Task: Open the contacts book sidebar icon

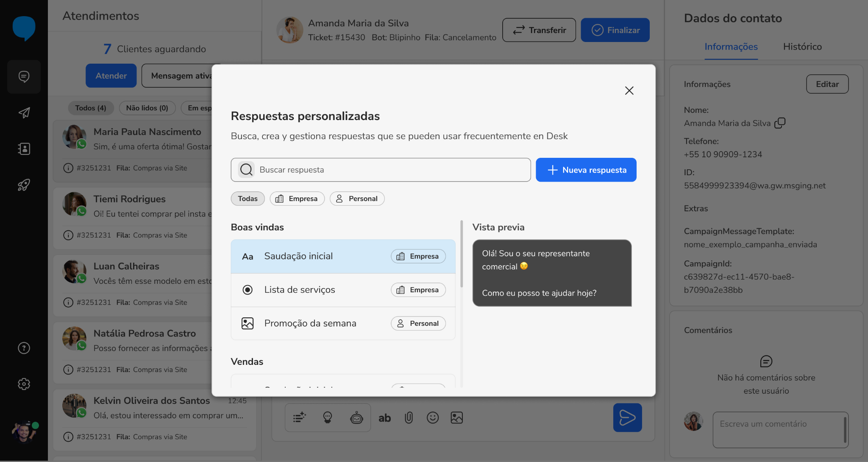Action: pos(24,148)
